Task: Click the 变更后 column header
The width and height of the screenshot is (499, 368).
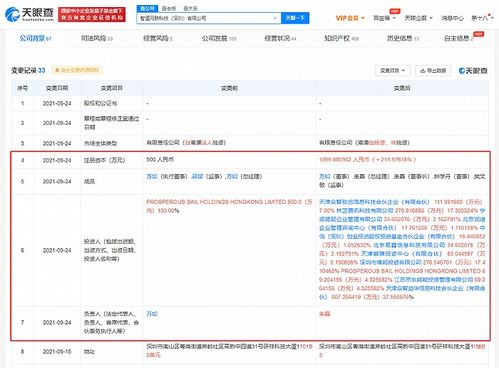Action: click(x=402, y=88)
